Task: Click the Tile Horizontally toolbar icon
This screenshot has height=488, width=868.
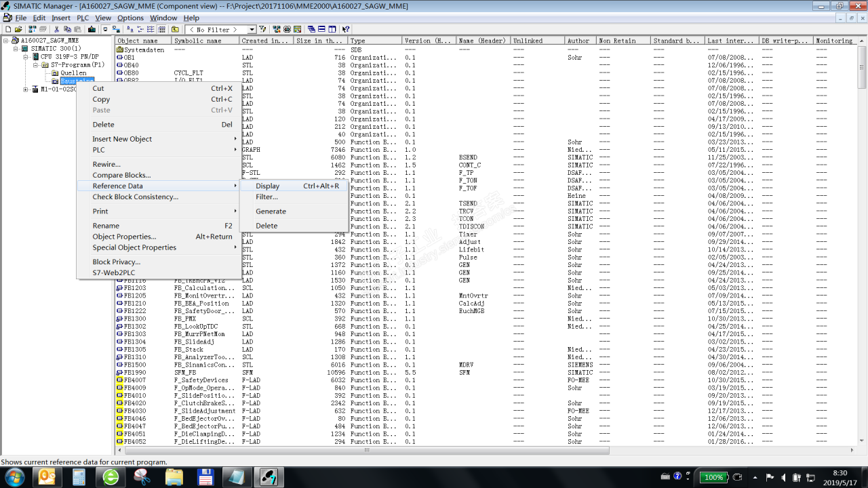Action: (321, 29)
